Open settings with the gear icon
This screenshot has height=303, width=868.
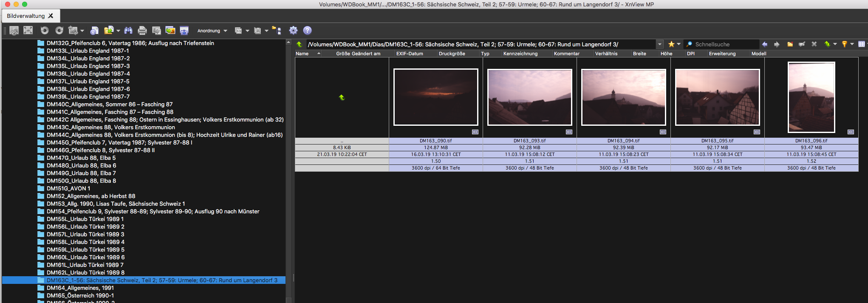[x=293, y=31]
